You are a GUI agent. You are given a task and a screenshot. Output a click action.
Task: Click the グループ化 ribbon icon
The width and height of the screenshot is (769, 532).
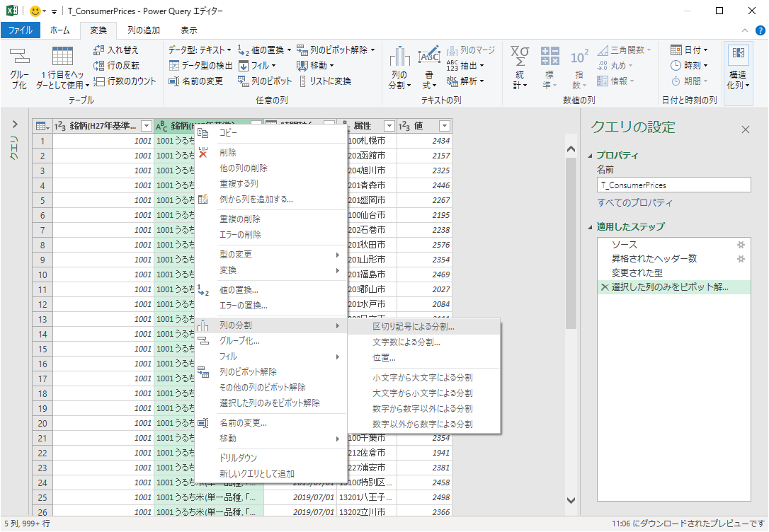tap(19, 58)
